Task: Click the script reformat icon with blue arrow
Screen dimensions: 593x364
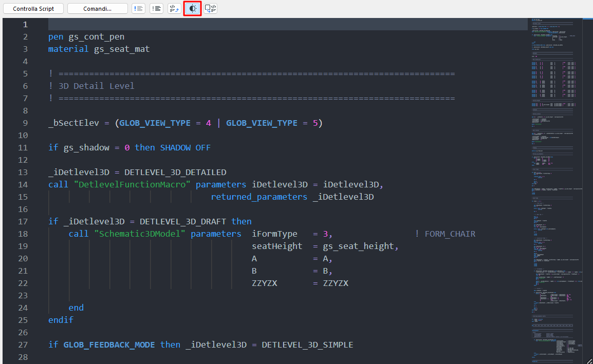Action: click(x=174, y=9)
